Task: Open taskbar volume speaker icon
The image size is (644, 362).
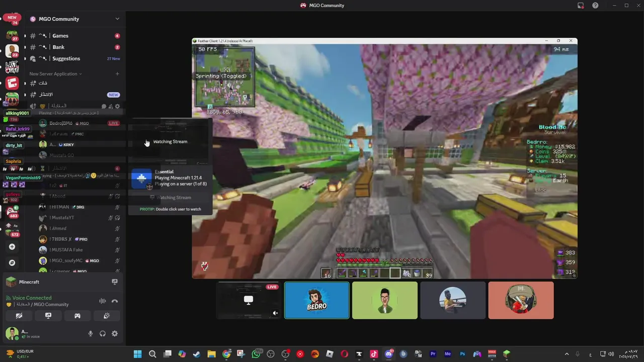Action: (610, 354)
